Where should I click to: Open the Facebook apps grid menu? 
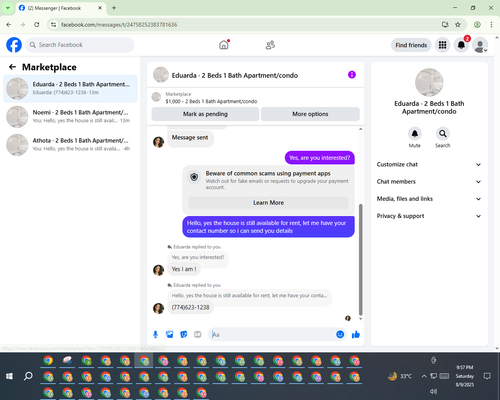point(442,45)
